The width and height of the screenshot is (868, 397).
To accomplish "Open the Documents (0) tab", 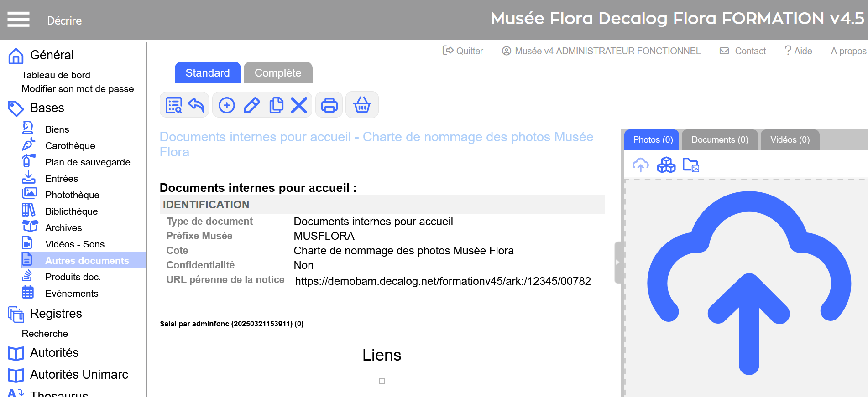I will pos(720,140).
